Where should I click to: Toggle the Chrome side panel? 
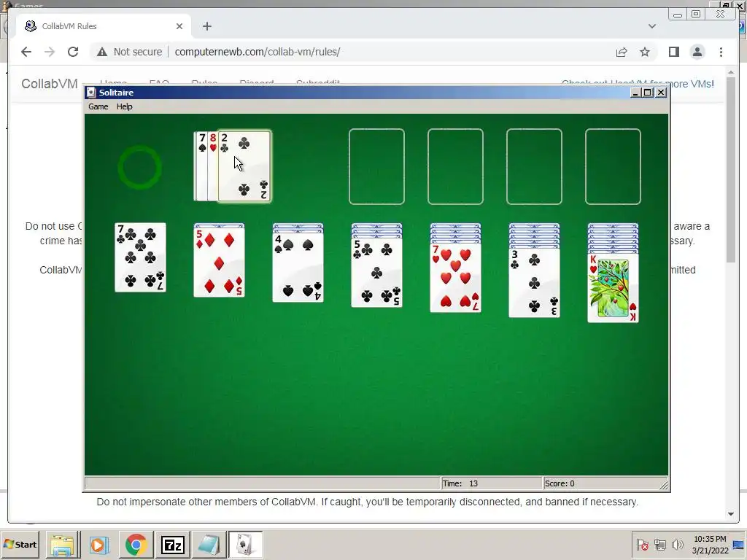(x=673, y=52)
